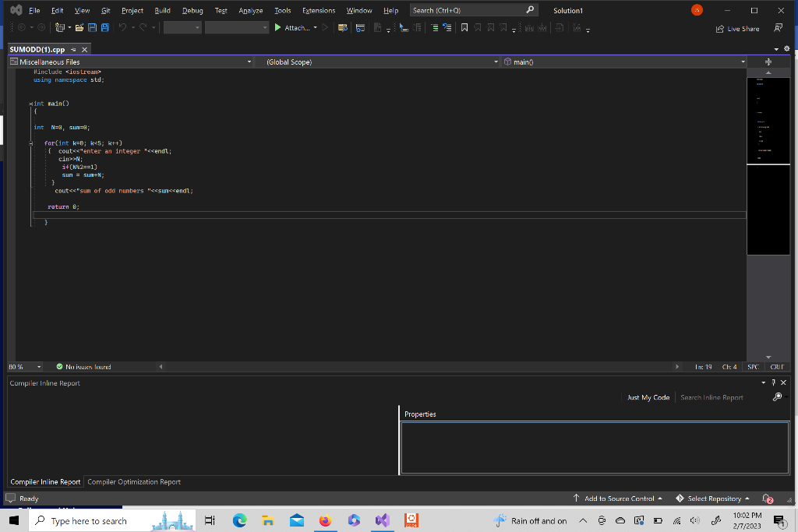Screen dimensions: 798x532
Task: Save the current file with Save icon
Action: pyautogui.click(x=92, y=28)
